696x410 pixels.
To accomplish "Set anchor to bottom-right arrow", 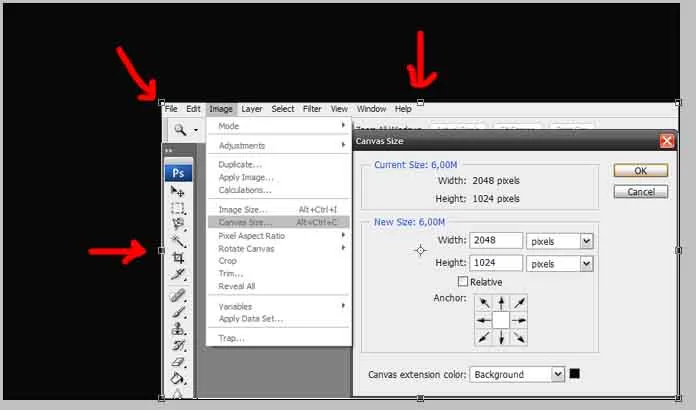I will tap(518, 337).
